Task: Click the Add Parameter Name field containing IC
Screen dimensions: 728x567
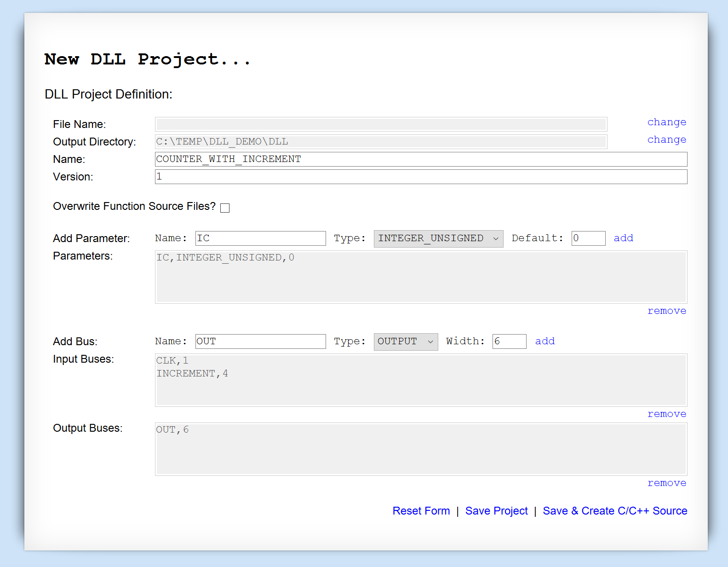Action: pyautogui.click(x=260, y=238)
